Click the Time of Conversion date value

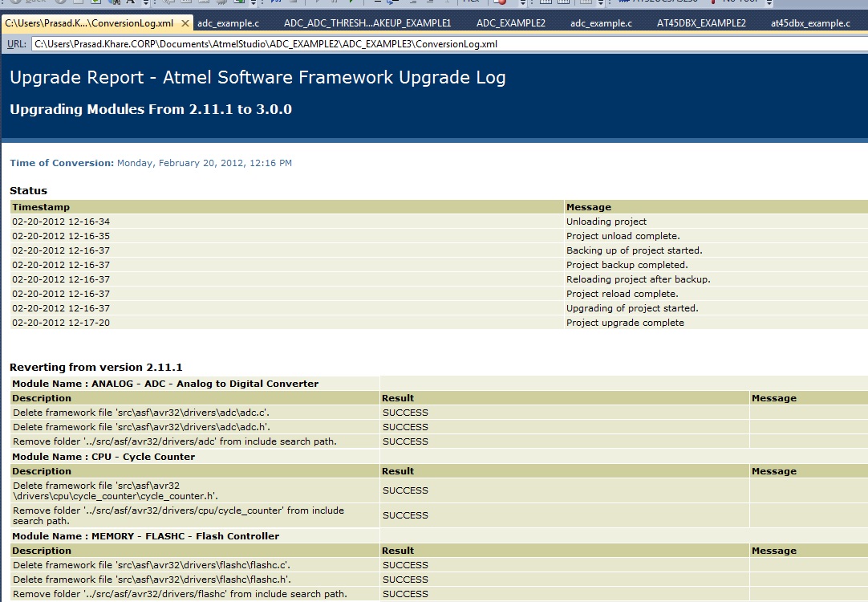205,163
